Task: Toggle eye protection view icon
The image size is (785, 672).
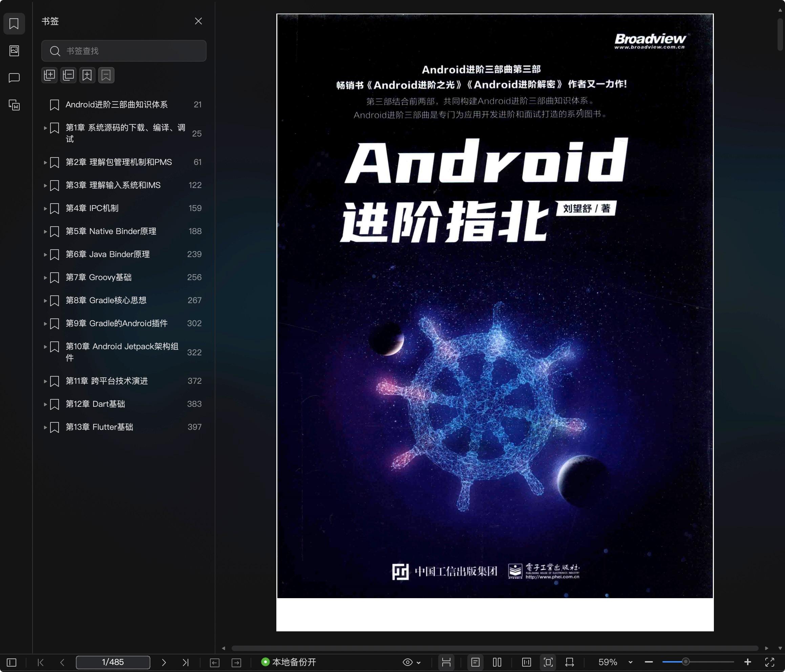Action: coord(408,662)
